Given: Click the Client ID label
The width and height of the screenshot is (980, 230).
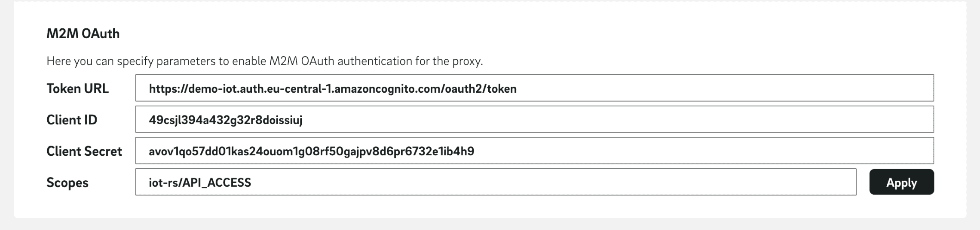Looking at the screenshot, I should [x=72, y=120].
